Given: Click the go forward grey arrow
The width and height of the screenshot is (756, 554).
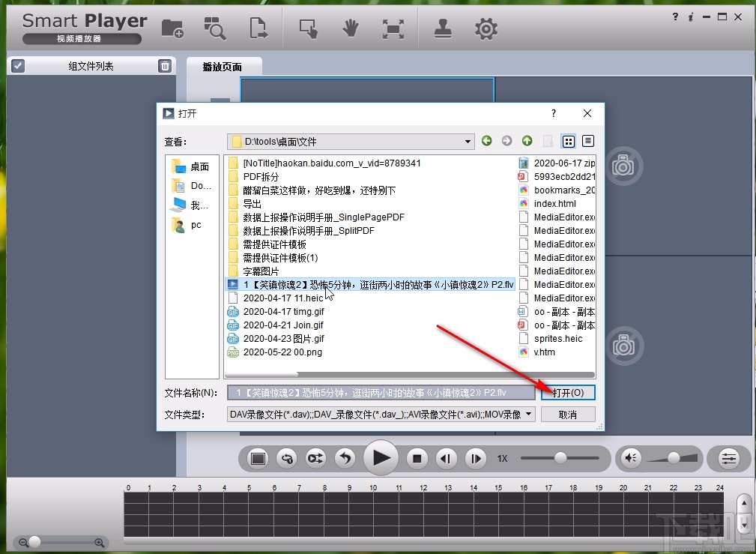Looking at the screenshot, I should click(x=506, y=141).
